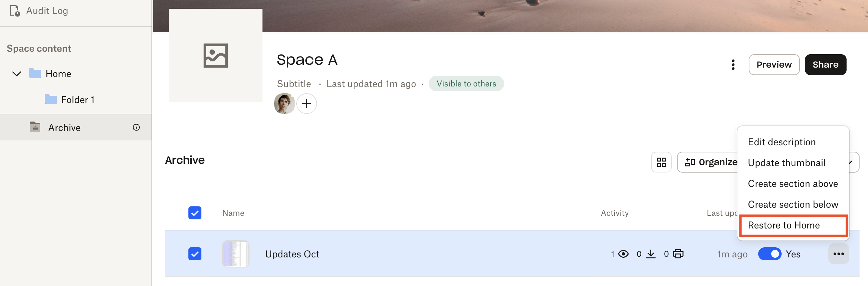Click the download count icon
Screen dimensions: 868x286
(651, 254)
